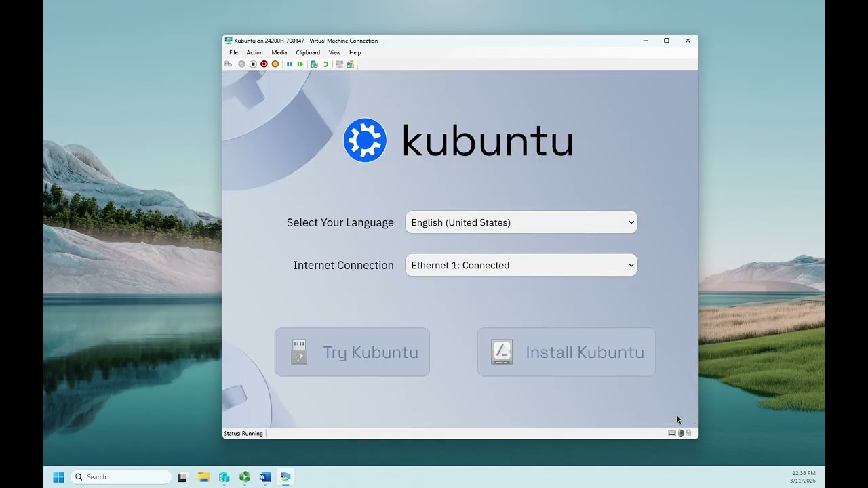868x488 pixels.
Task: Click the keyboard status bar icon
Action: pyautogui.click(x=671, y=433)
